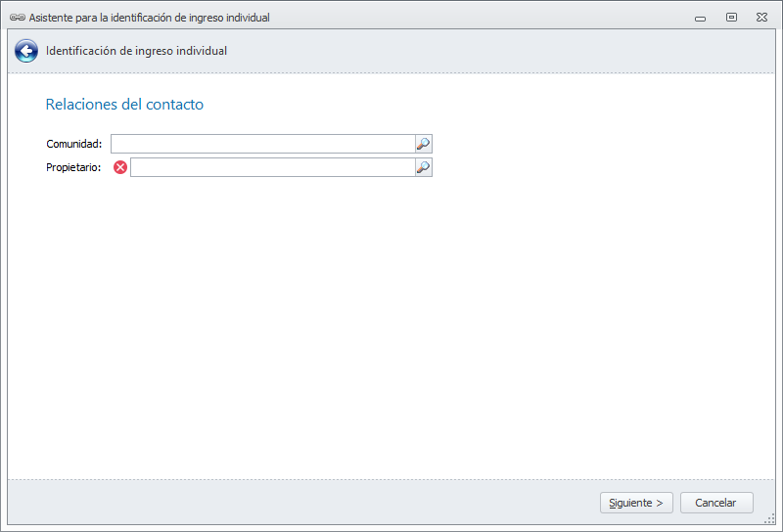Viewport: 783px width, 532px height.
Task: Click the resize grip in the window corner
Action: coord(770,519)
